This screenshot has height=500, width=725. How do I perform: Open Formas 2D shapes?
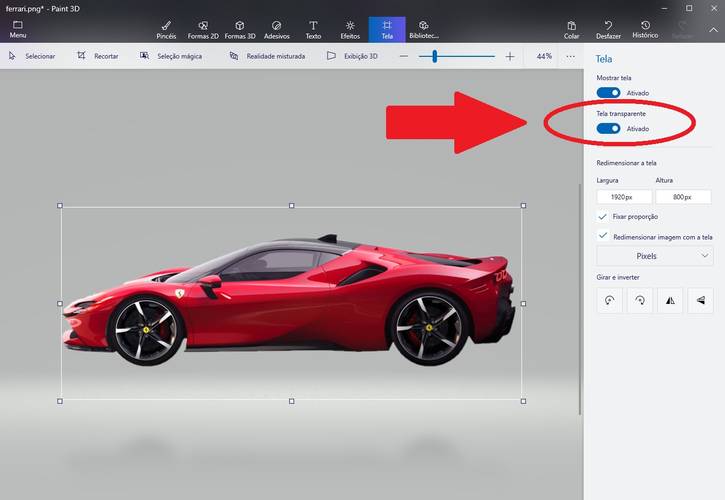(x=203, y=30)
